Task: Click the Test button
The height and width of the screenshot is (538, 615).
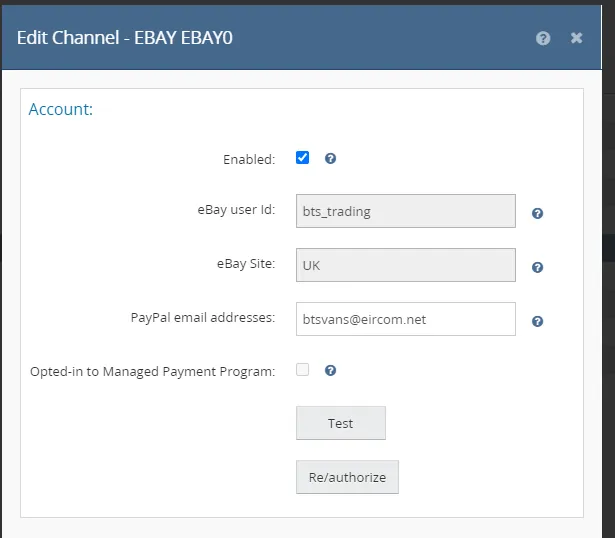Action: [341, 423]
